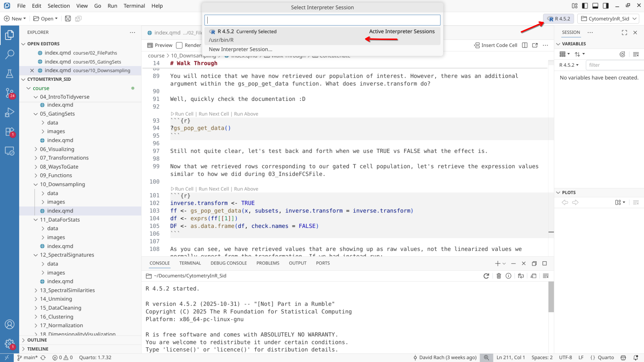Click the Save file icon in toolbar
Image resolution: width=644 pixels, height=362 pixels.
point(68,19)
